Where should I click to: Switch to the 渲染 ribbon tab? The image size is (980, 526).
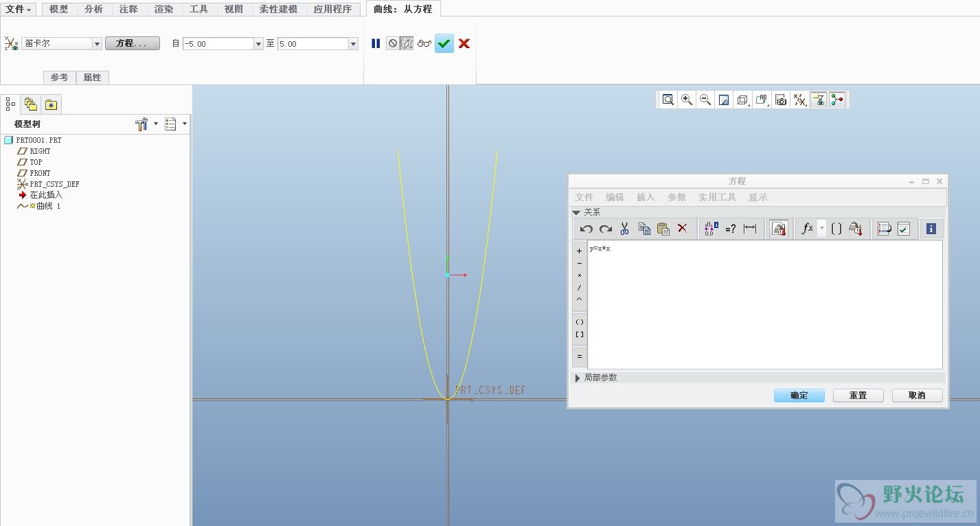click(x=164, y=9)
